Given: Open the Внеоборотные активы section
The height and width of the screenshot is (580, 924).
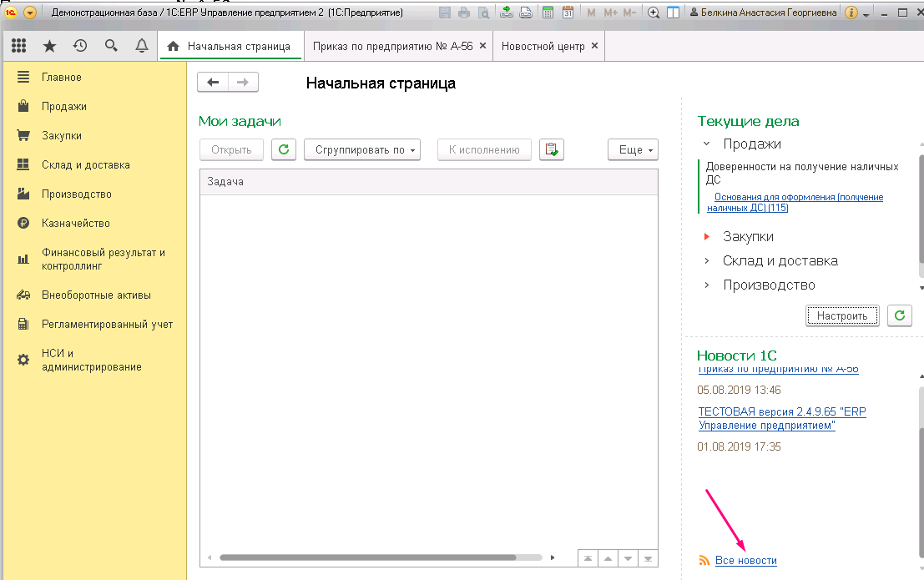Looking at the screenshot, I should [x=94, y=295].
